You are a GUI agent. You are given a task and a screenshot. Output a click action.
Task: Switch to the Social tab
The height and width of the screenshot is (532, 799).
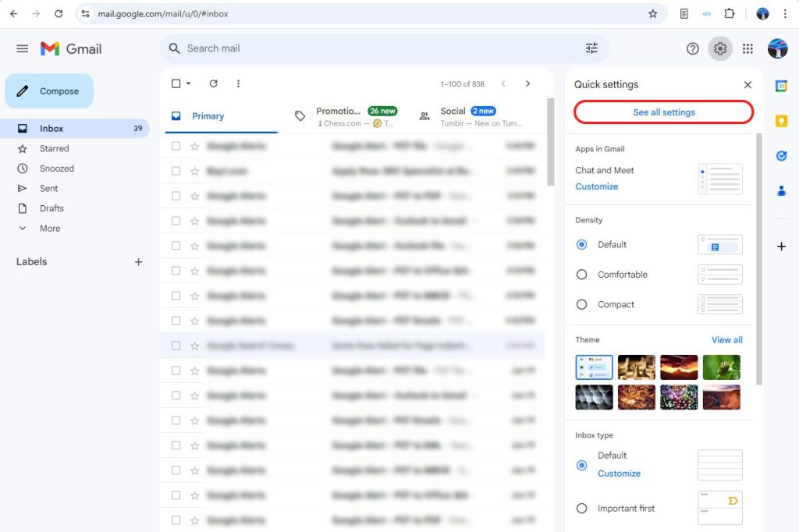472,116
